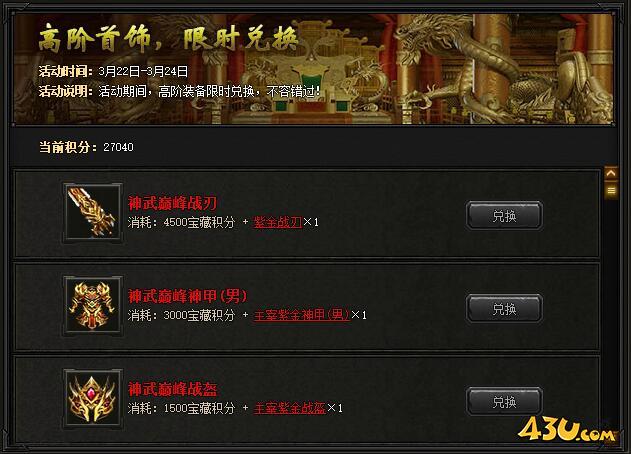Click the 当前积分 27040 points display
The width and height of the screenshot is (631, 454).
(86, 147)
